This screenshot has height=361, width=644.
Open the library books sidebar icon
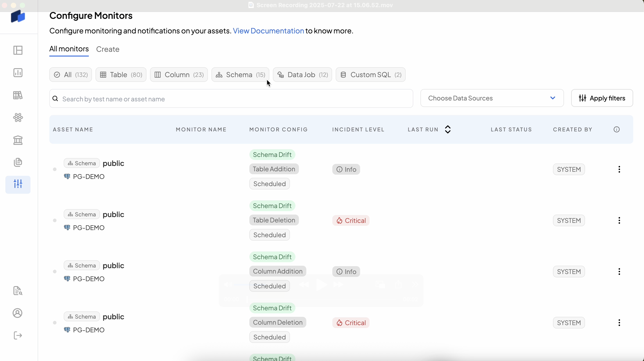[x=18, y=95]
